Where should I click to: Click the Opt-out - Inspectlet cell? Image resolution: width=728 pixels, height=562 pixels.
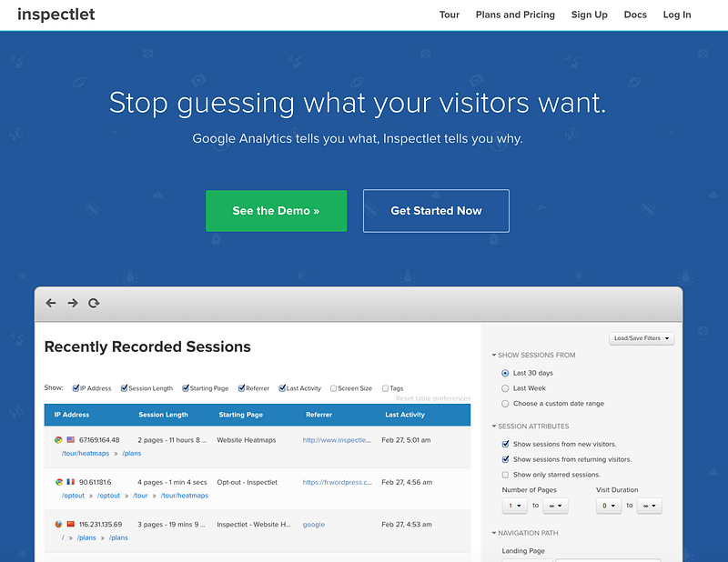[247, 482]
